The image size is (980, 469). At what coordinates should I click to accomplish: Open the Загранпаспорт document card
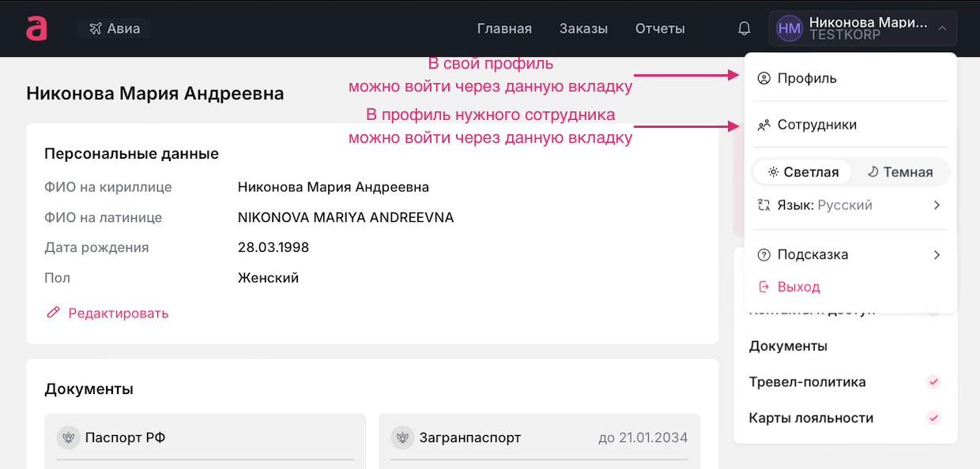(x=539, y=441)
